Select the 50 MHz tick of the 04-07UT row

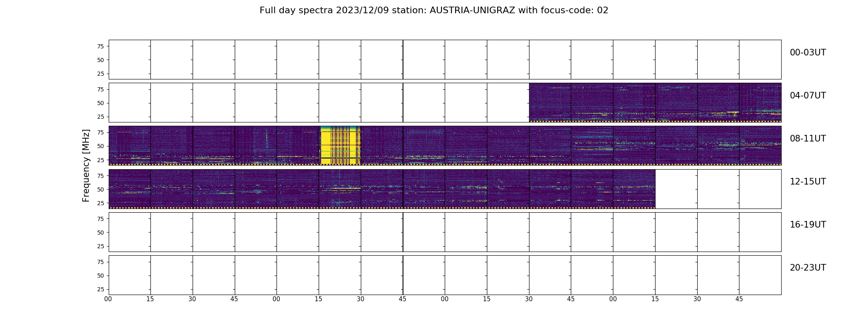click(x=100, y=103)
